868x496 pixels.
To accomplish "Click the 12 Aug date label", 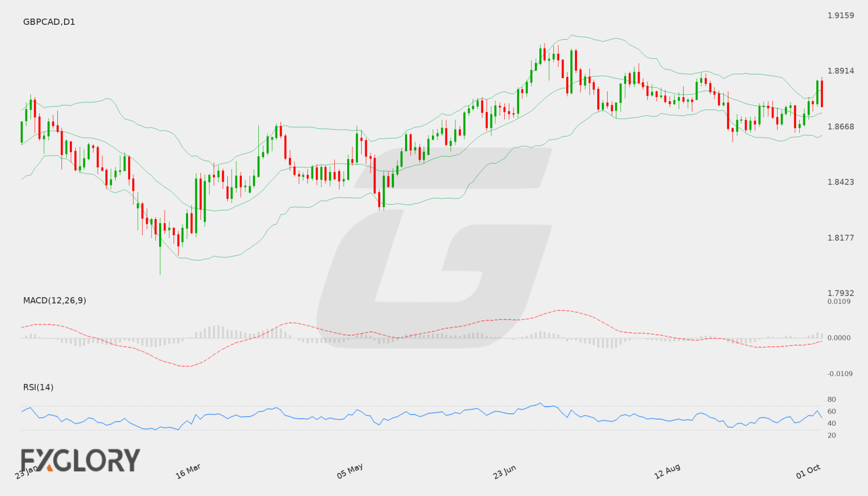I will (667, 471).
